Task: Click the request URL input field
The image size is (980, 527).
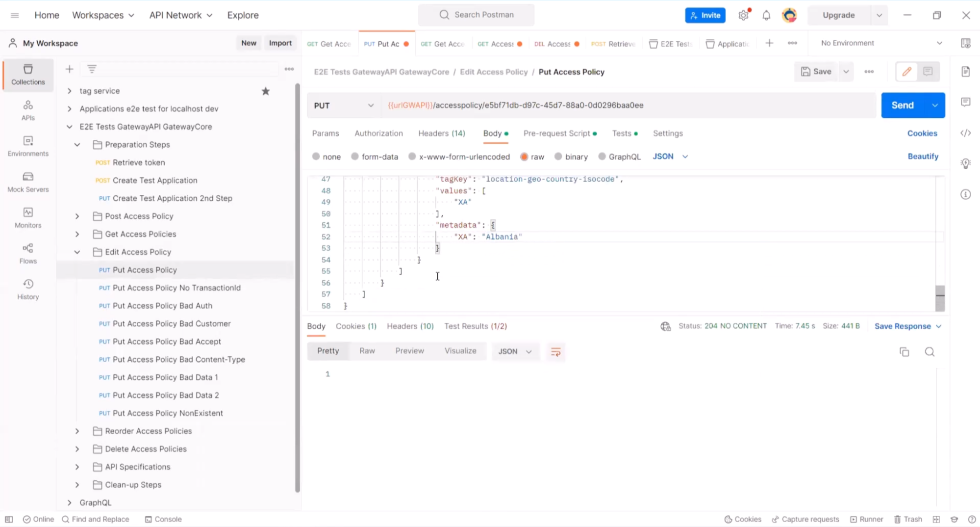Action: coord(628,105)
